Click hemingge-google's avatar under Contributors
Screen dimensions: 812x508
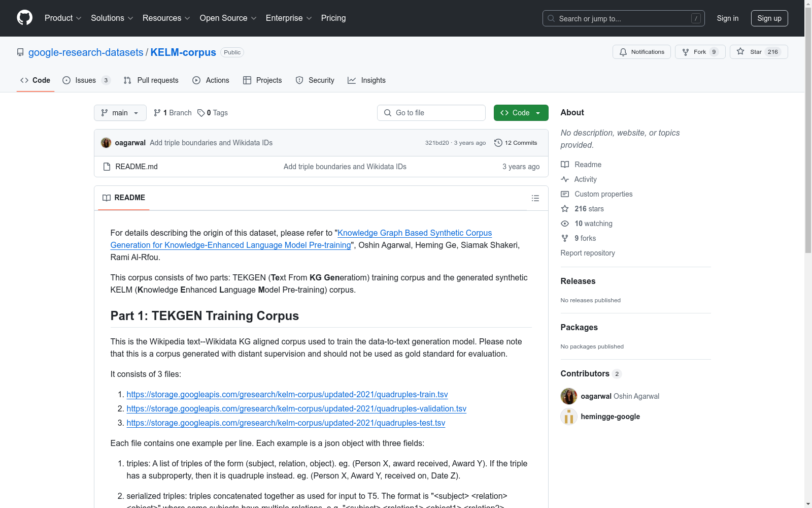[x=569, y=417]
